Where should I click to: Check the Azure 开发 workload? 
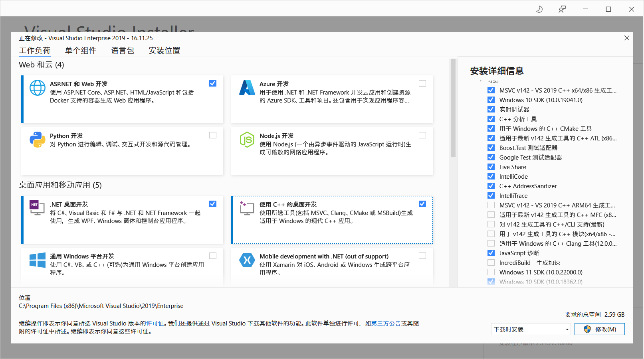point(422,83)
